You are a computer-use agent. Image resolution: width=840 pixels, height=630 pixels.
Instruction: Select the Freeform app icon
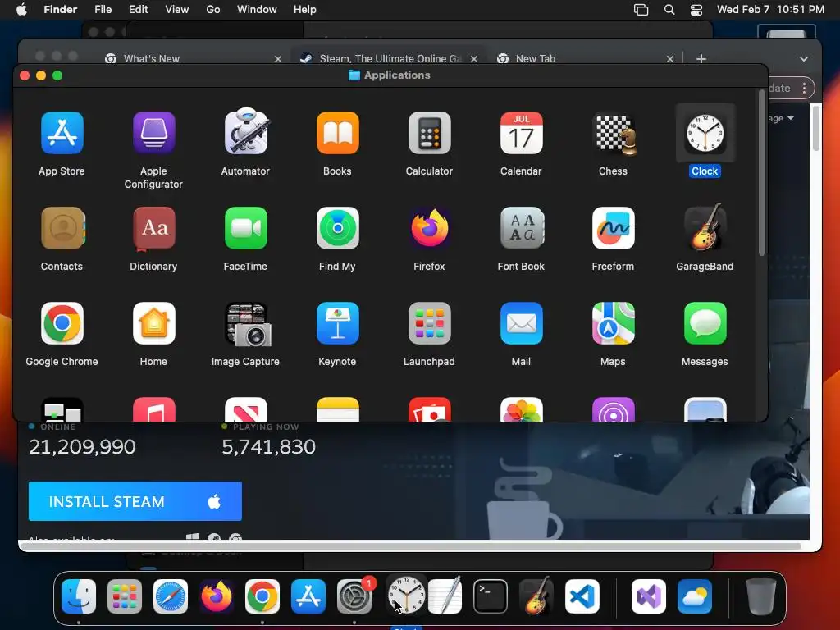click(x=614, y=228)
